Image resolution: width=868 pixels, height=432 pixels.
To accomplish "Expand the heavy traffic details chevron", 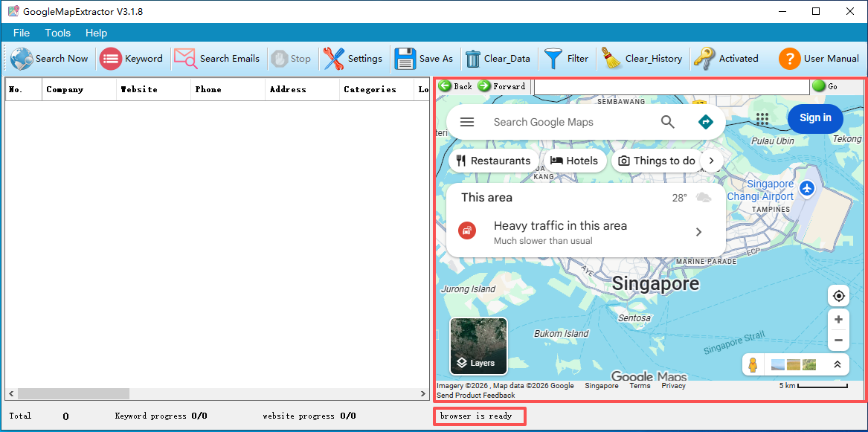I will (698, 232).
